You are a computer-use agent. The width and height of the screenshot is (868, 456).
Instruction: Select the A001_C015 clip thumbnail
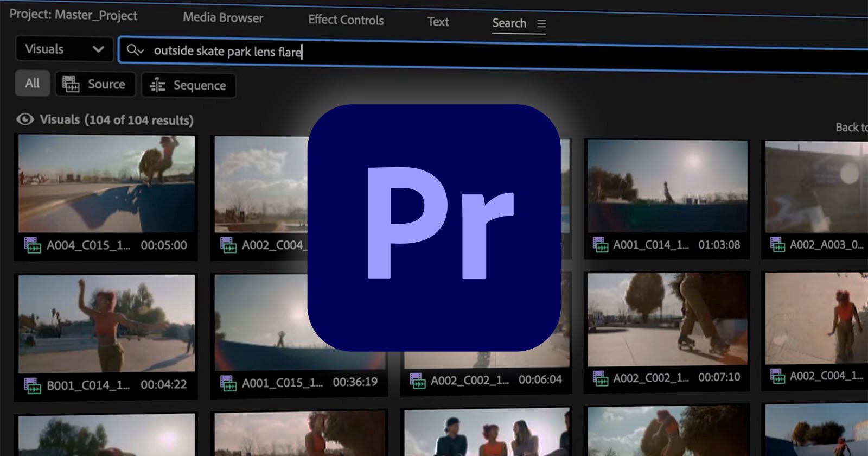[x=261, y=321]
